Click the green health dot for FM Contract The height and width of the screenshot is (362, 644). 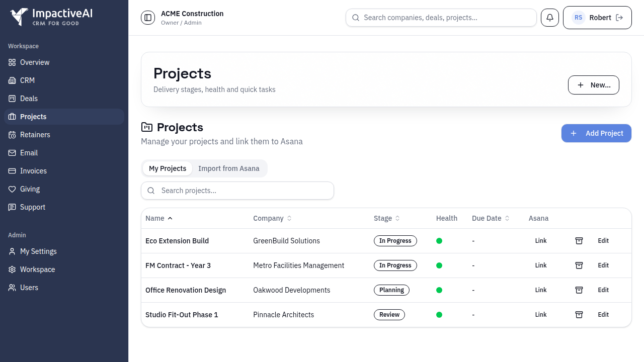pyautogui.click(x=439, y=265)
